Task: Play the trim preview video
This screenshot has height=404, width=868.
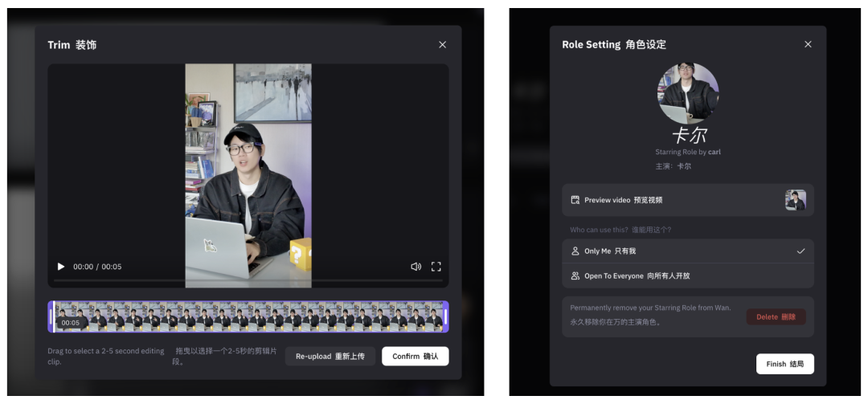Action: (61, 267)
